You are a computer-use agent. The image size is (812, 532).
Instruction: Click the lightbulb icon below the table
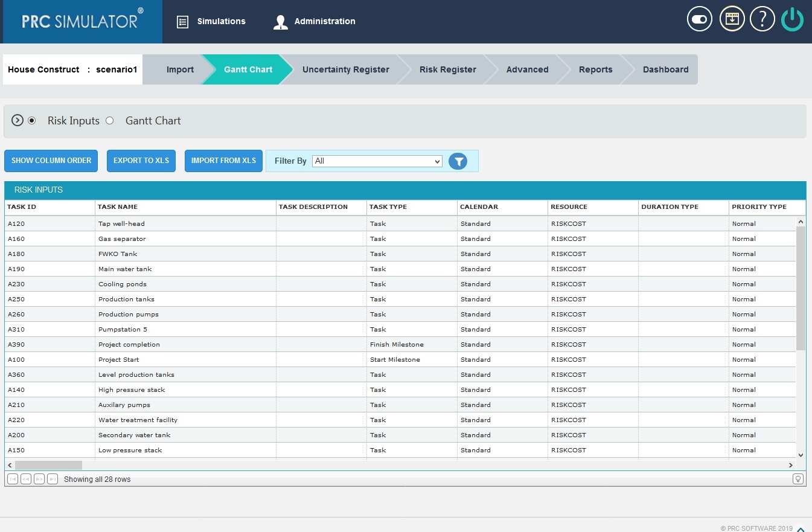(x=798, y=478)
